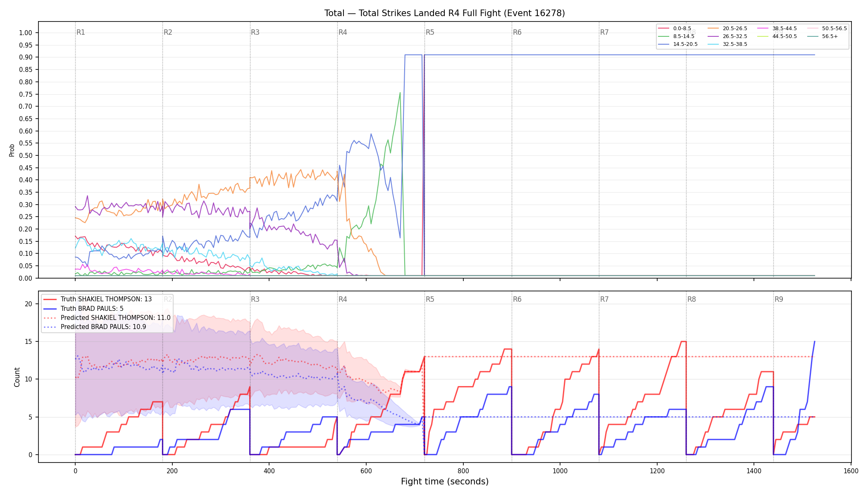Click the R1 round marker in top chart
Screen dimensions: 868x496
click(81, 32)
